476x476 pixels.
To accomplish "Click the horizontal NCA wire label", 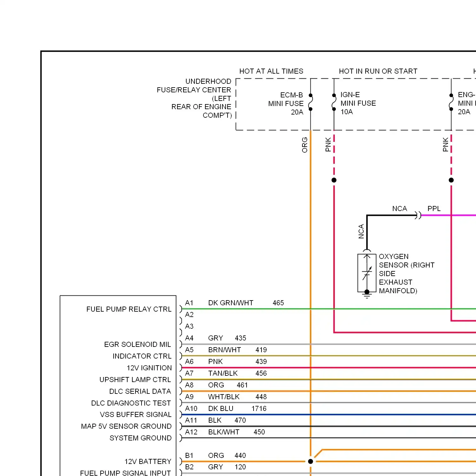I will [399, 208].
